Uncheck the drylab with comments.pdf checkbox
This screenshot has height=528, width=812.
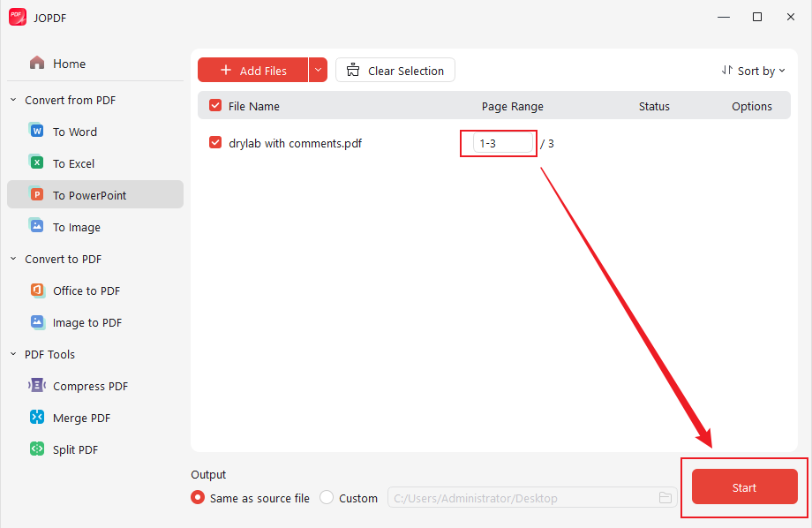215,142
